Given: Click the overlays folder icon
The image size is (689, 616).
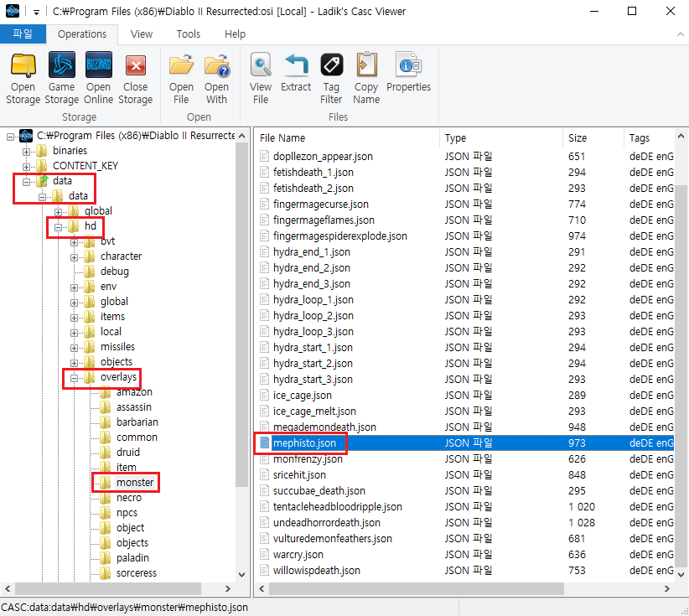Looking at the screenshot, I should click(89, 377).
